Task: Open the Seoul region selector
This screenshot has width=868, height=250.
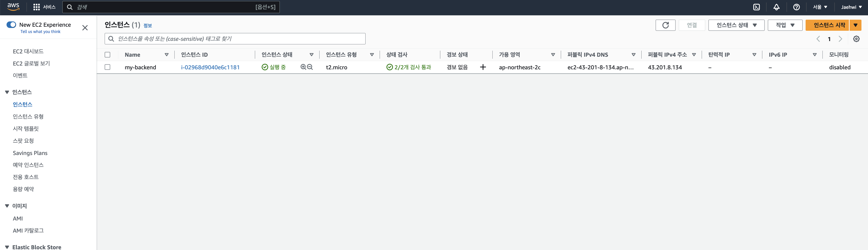Action: point(820,7)
